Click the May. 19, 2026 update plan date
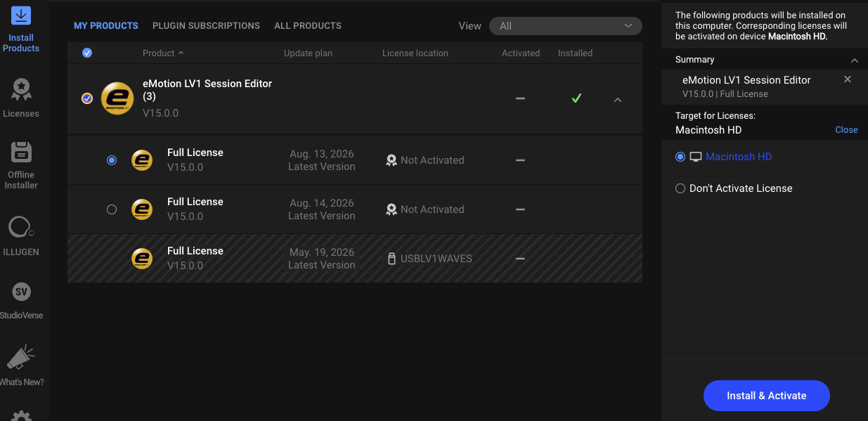 tap(322, 252)
